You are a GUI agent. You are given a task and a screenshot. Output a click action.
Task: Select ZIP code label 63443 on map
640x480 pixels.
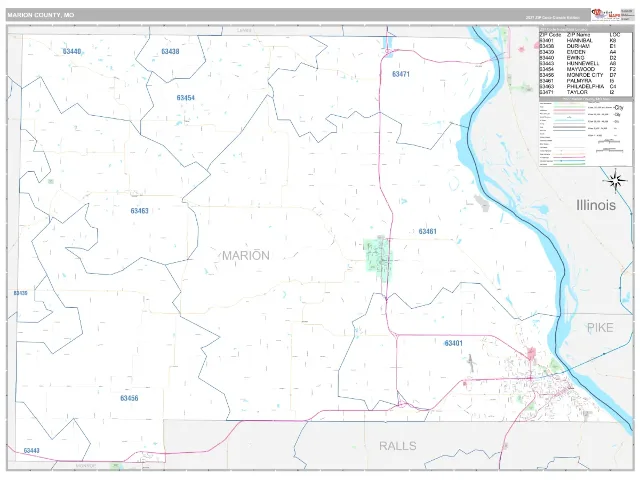tap(31, 451)
